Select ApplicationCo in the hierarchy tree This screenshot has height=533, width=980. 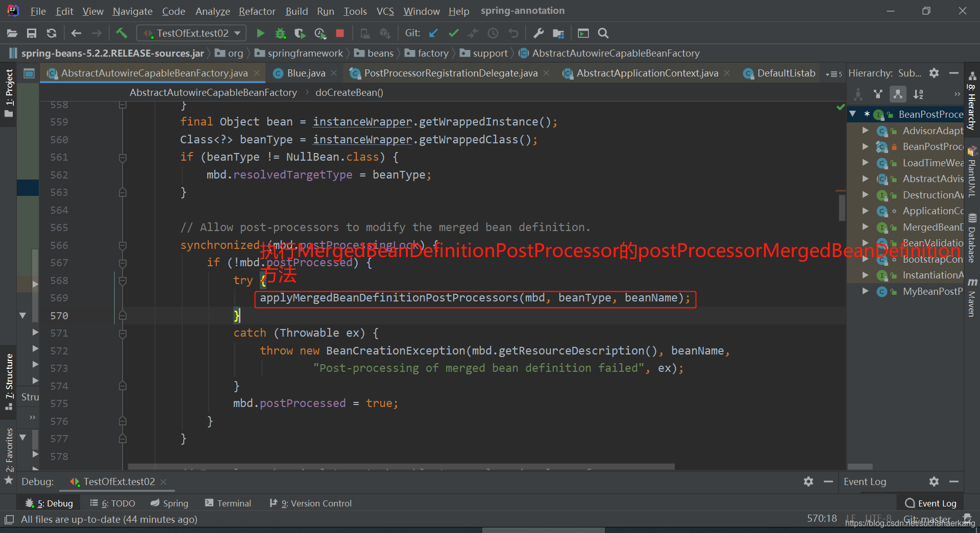point(933,211)
